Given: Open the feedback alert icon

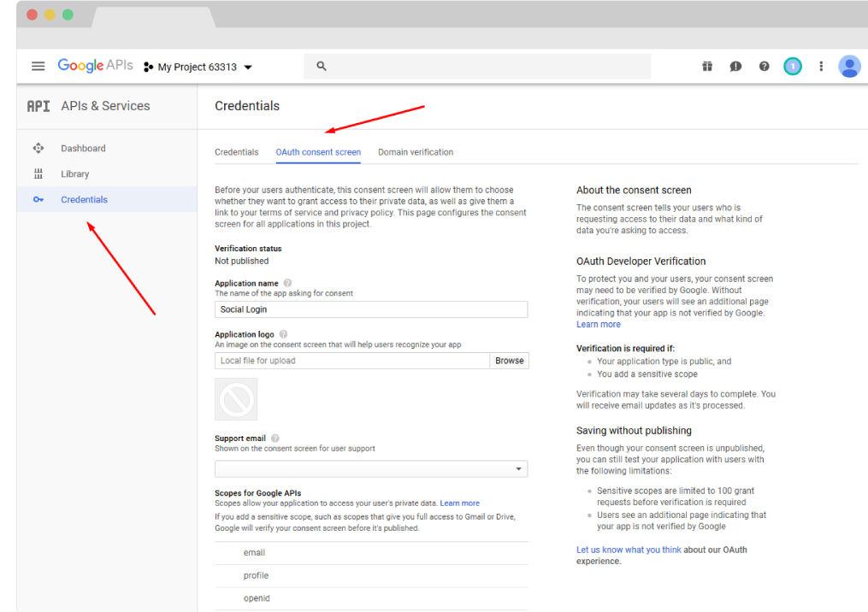Looking at the screenshot, I should tap(735, 67).
